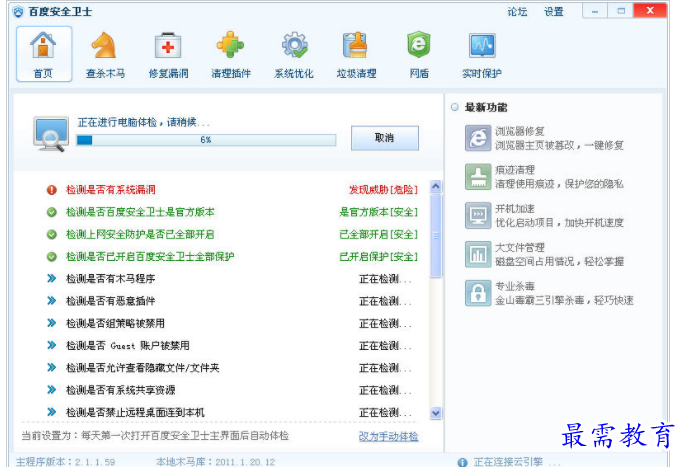Click the 专业杀毒 feature title
Viewport: 683px width, 467px height.
click(x=515, y=286)
